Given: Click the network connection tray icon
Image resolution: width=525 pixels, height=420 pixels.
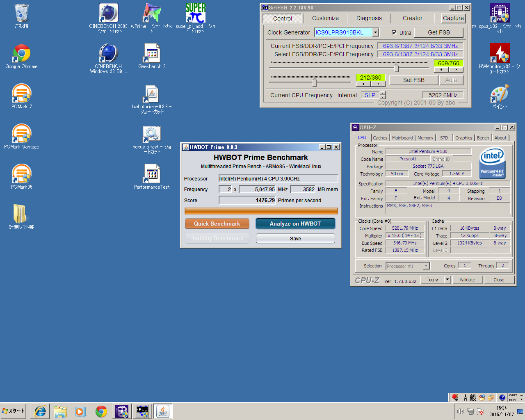Looking at the screenshot, I should point(470,411).
